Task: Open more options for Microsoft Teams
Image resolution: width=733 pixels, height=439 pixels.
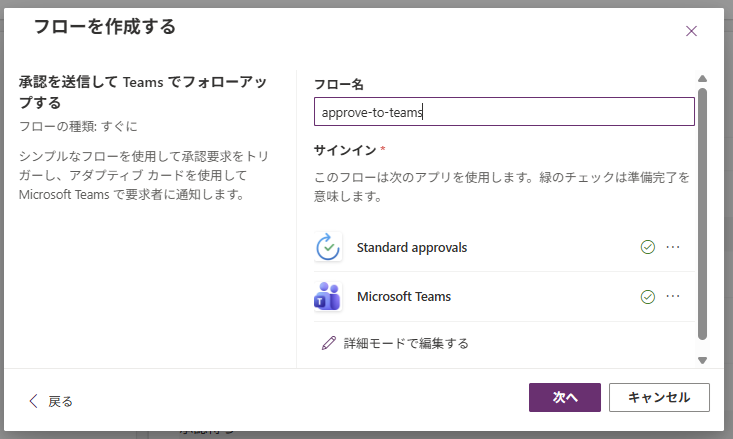Action: click(673, 296)
